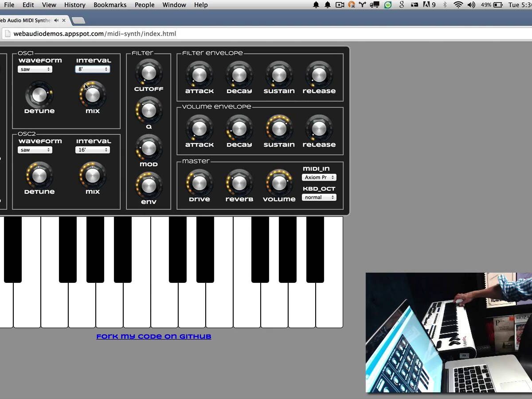Open the History menu
Image resolution: width=532 pixels, height=399 pixels.
coord(74,5)
